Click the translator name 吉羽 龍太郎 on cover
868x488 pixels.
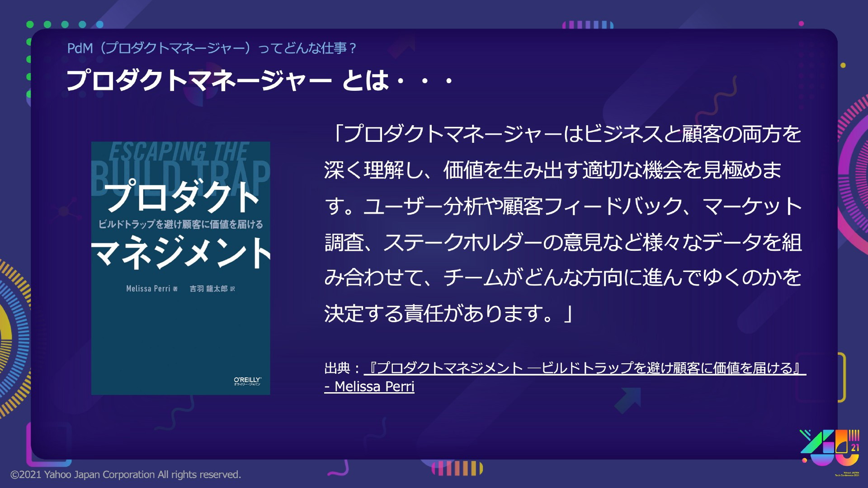(208, 288)
